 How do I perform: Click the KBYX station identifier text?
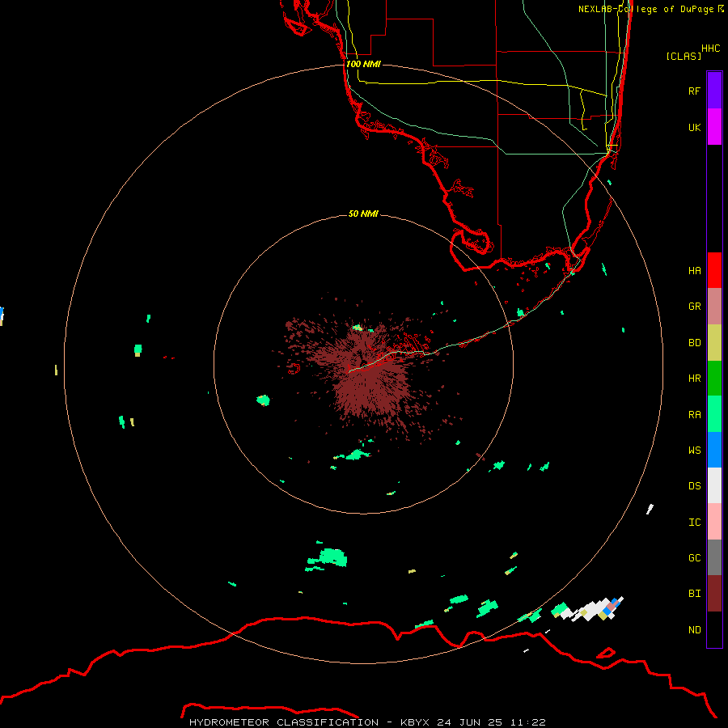tap(415, 722)
